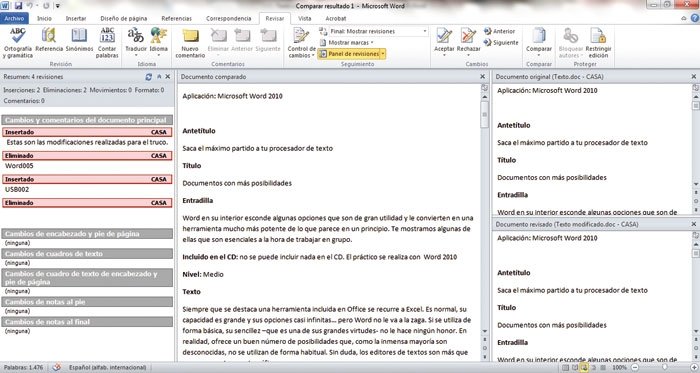Click the zoom slider in status bar
The width and height of the screenshot is (700, 373).
(664, 367)
